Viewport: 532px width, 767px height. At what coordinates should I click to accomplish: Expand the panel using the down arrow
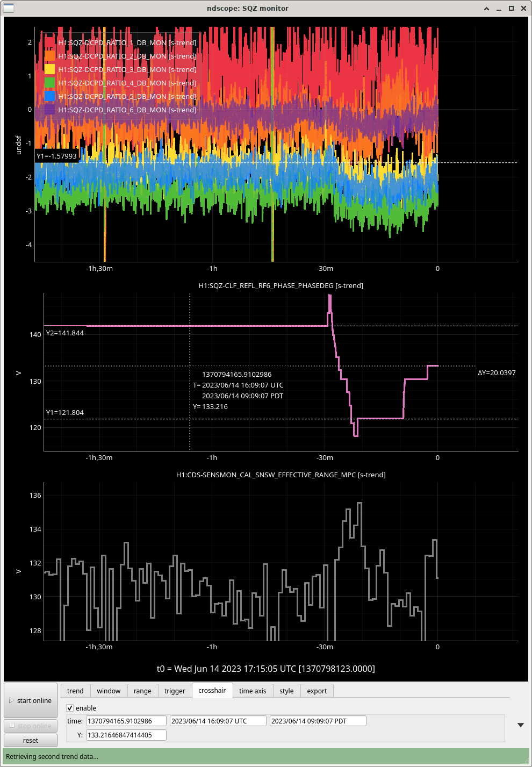tap(520, 725)
